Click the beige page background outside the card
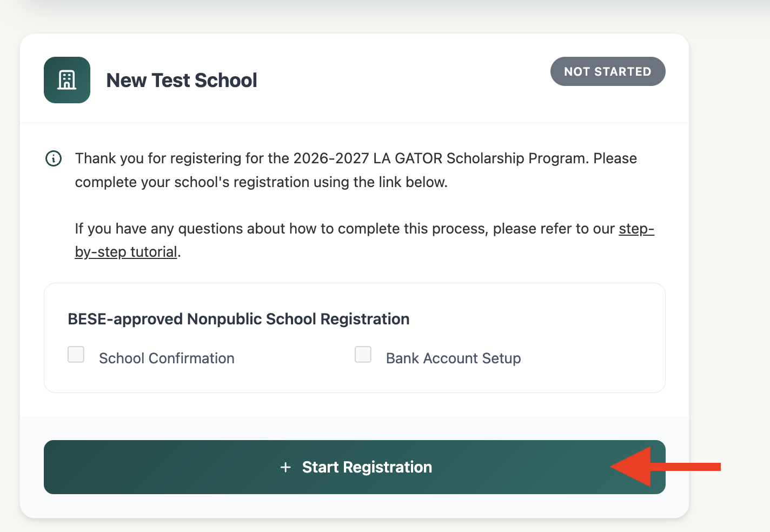Image resolution: width=770 pixels, height=532 pixels. 730,270
